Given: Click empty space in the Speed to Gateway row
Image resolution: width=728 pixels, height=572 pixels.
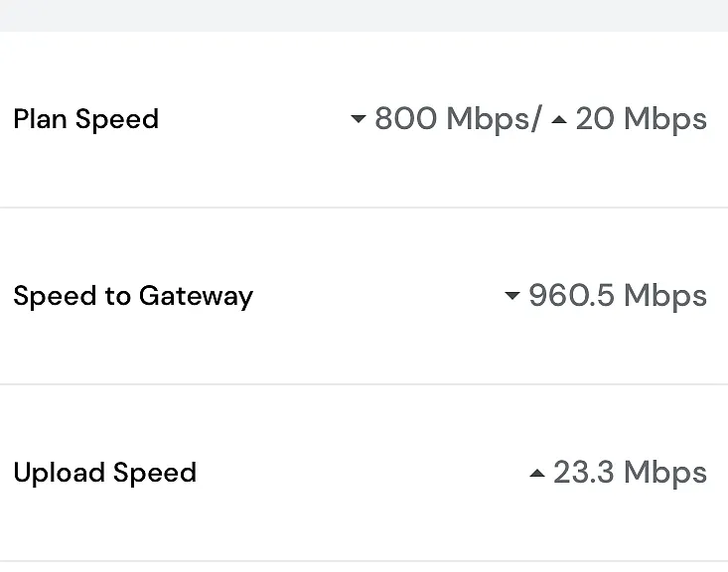Looking at the screenshot, I should [378, 296].
